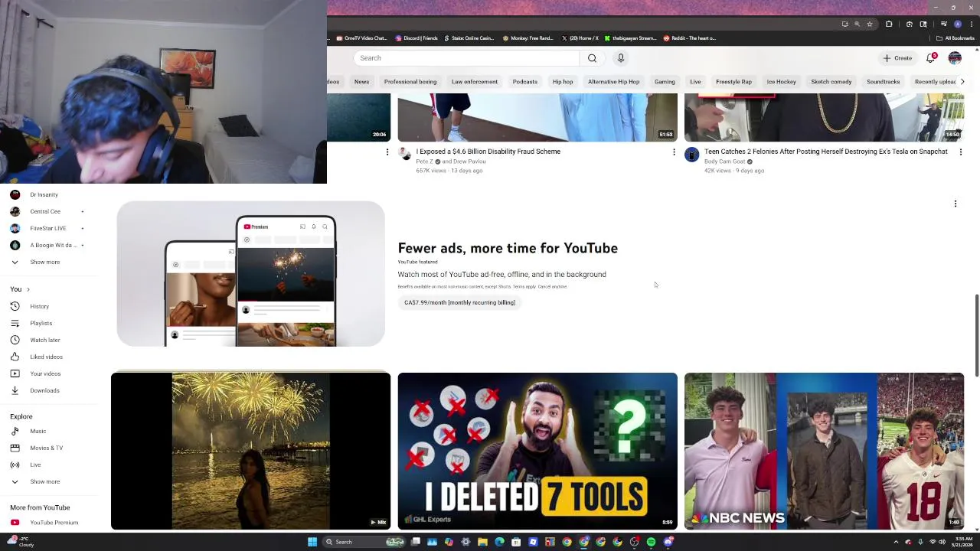Show hidden system tray icons
Viewport: 980px width, 551px height.
point(896,542)
